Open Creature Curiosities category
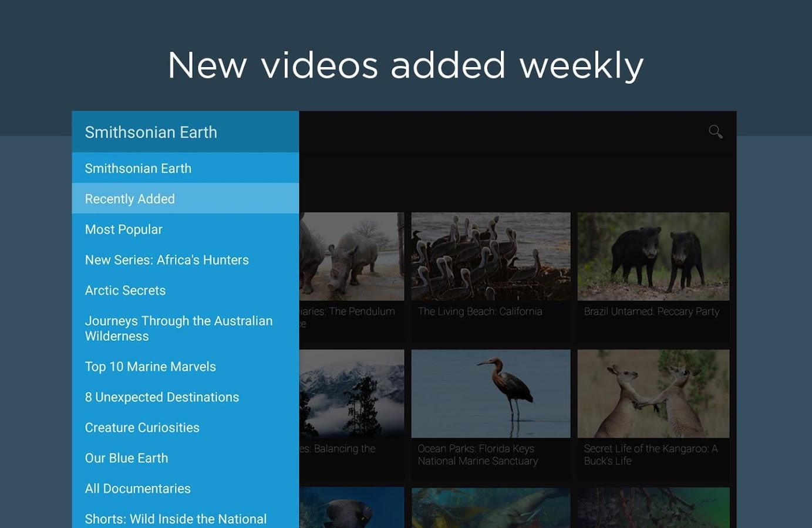The image size is (812, 528). tap(142, 428)
